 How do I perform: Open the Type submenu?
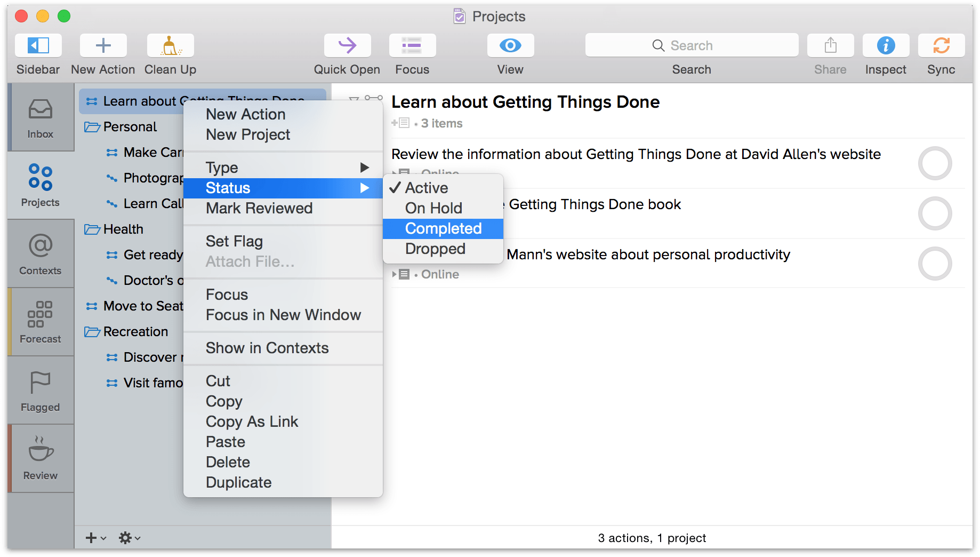pos(283,168)
